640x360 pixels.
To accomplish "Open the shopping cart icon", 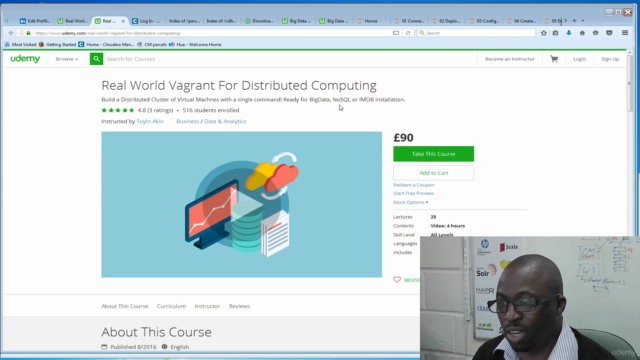I will coord(554,59).
